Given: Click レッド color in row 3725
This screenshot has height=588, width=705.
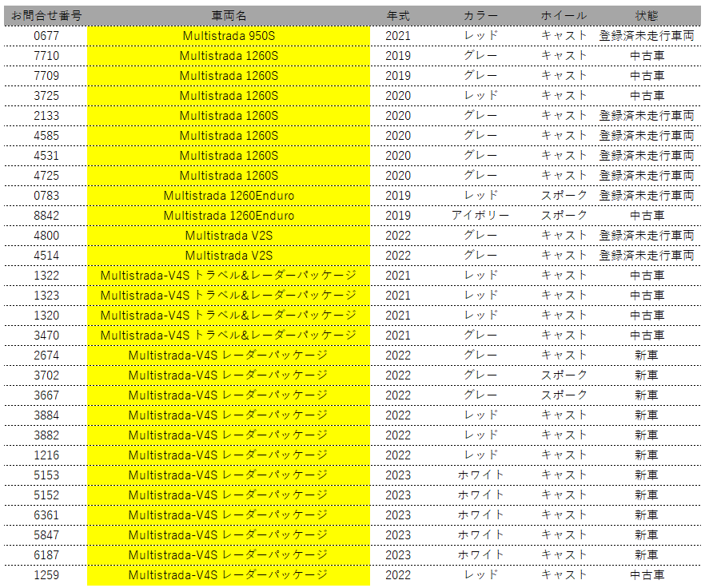Looking at the screenshot, I should tap(480, 96).
